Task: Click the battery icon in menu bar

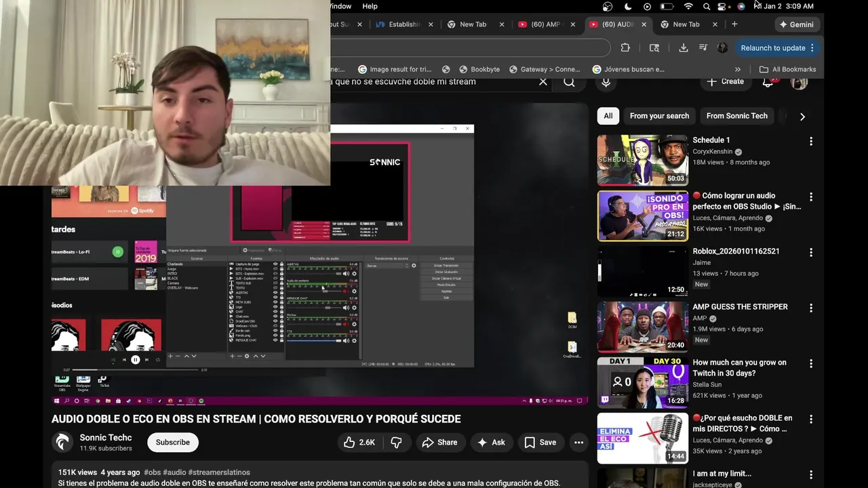Action: [x=667, y=6]
